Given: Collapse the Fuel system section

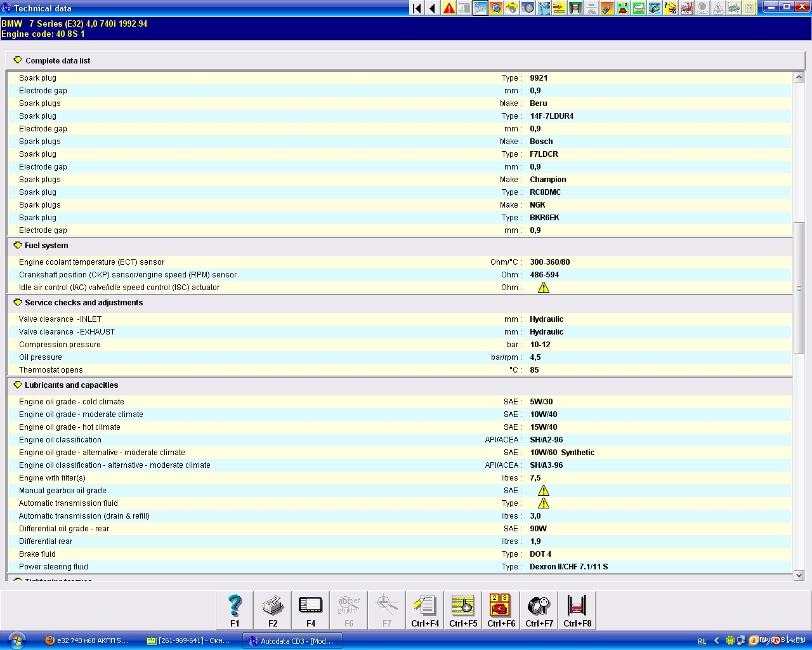Looking at the screenshot, I should click(18, 246).
